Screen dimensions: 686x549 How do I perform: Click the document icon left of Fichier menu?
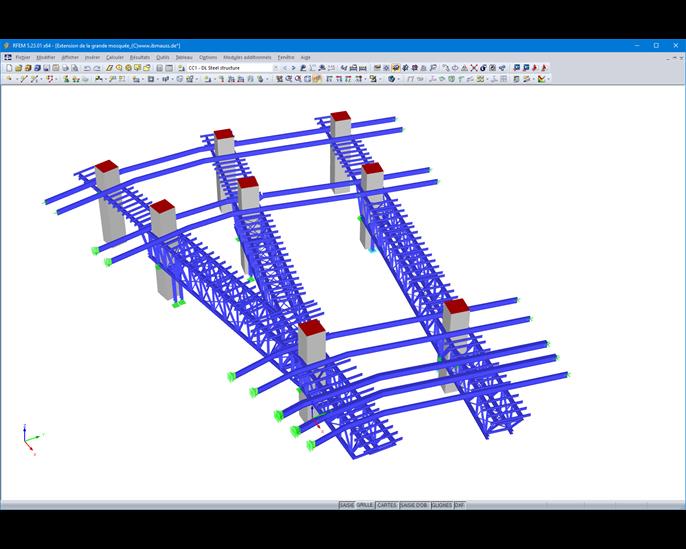tap(7, 57)
